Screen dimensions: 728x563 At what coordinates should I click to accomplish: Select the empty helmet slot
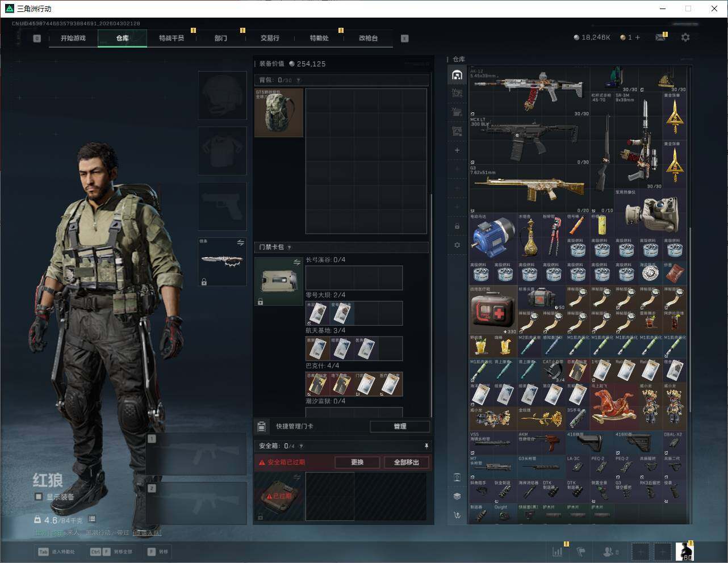[222, 95]
